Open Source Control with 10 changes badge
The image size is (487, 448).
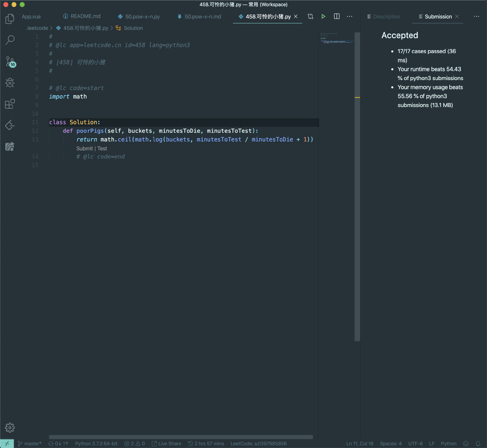[10, 61]
